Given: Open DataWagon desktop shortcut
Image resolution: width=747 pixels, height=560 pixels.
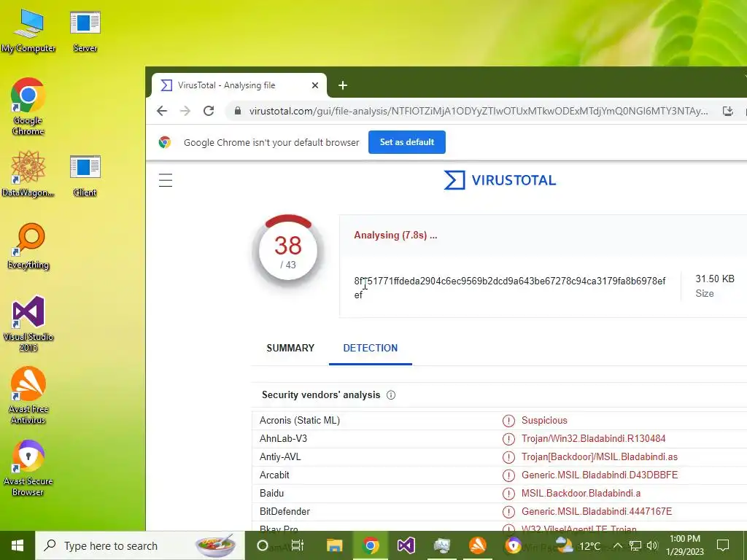Looking at the screenshot, I should [28, 174].
